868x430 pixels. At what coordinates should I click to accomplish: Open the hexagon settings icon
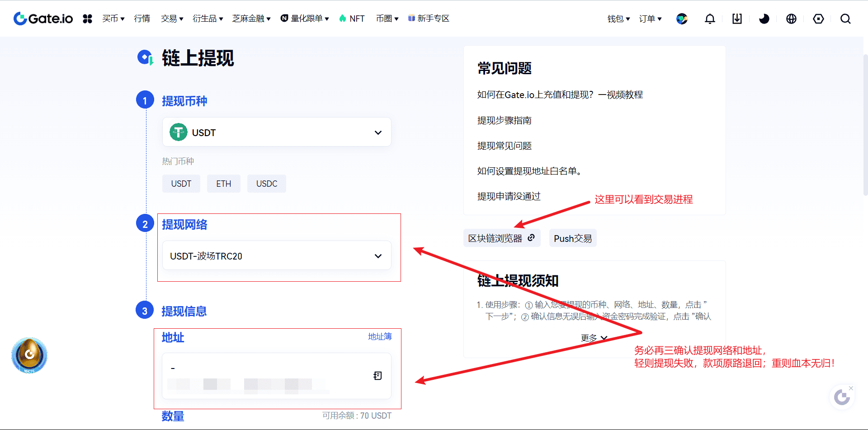coord(818,19)
